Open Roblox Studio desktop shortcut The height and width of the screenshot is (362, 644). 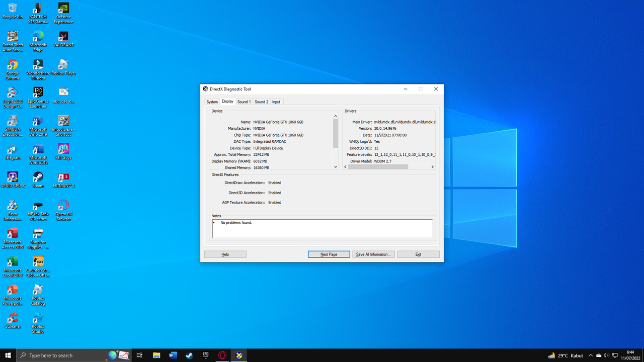click(38, 323)
